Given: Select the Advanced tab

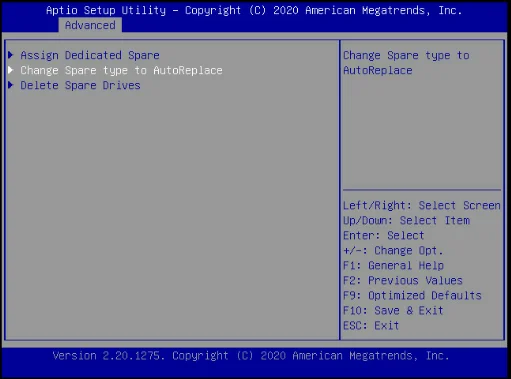Looking at the screenshot, I should [90, 25].
